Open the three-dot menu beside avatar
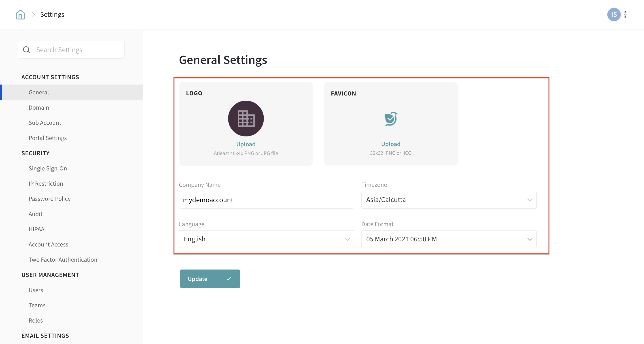Image resolution: width=644 pixels, height=344 pixels. (625, 15)
